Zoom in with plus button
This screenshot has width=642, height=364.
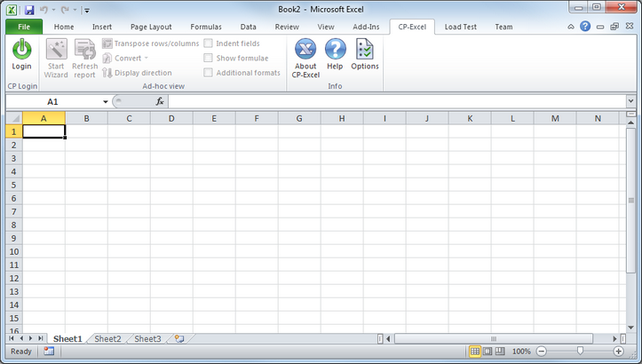point(618,351)
